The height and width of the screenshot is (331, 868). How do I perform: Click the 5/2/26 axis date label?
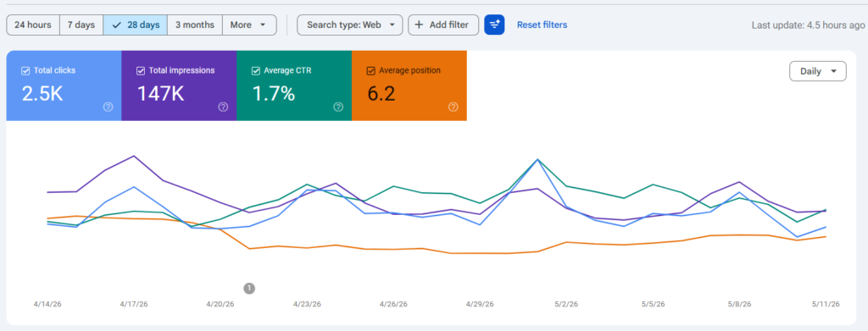tap(567, 305)
